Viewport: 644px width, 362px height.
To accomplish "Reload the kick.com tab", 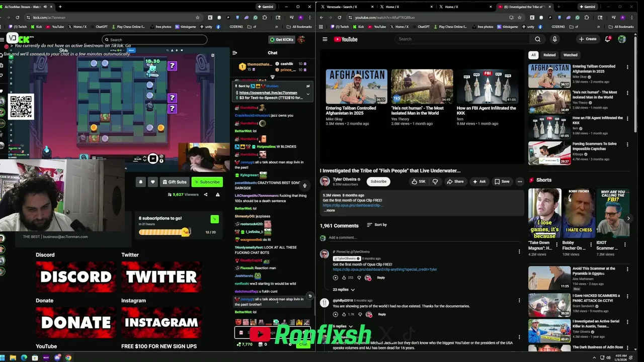I will [18, 18].
